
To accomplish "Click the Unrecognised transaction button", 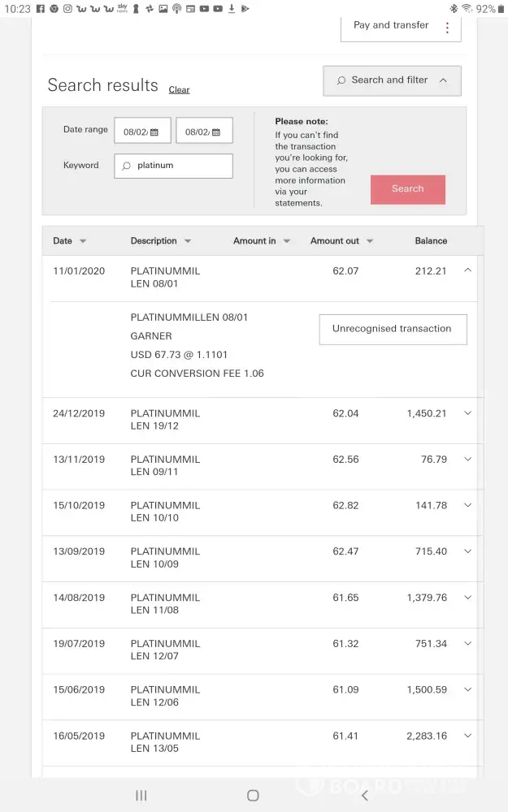I will (393, 329).
